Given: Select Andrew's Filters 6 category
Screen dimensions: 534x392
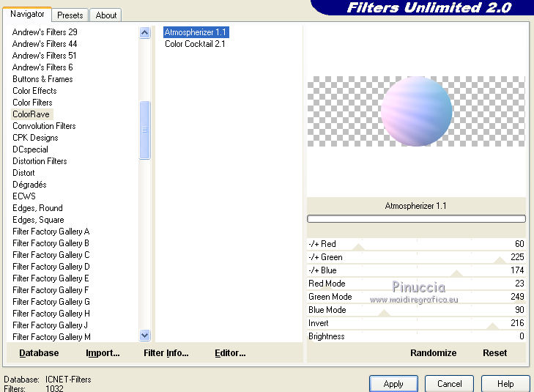Looking at the screenshot, I should (x=42, y=67).
